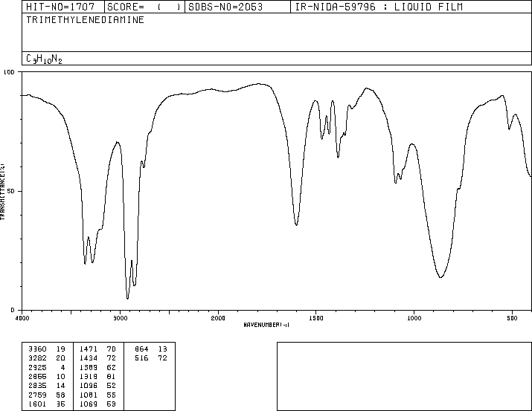Click the sharp absorption trough near 1601
The height and width of the screenshot is (411, 532).
[x=296, y=224]
